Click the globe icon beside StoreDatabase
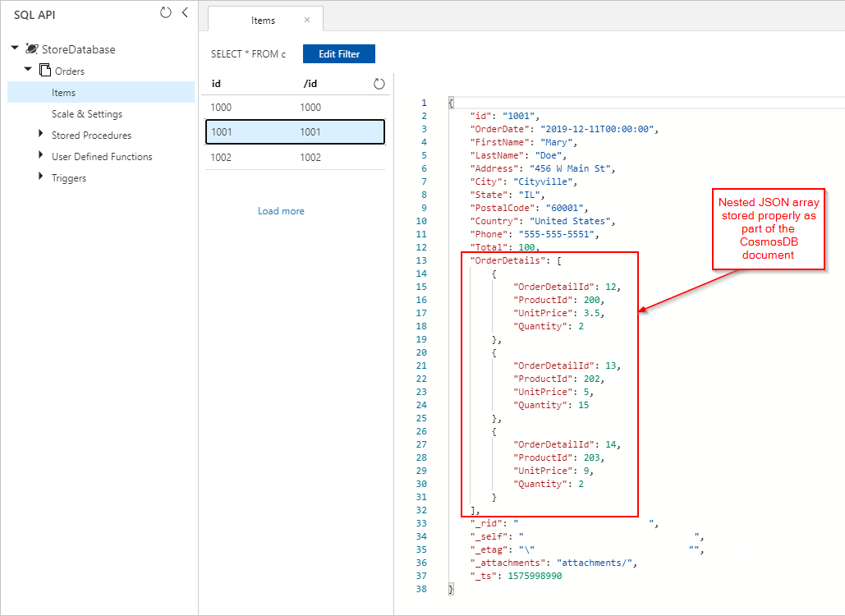This screenshot has height=616, width=845. [30, 49]
